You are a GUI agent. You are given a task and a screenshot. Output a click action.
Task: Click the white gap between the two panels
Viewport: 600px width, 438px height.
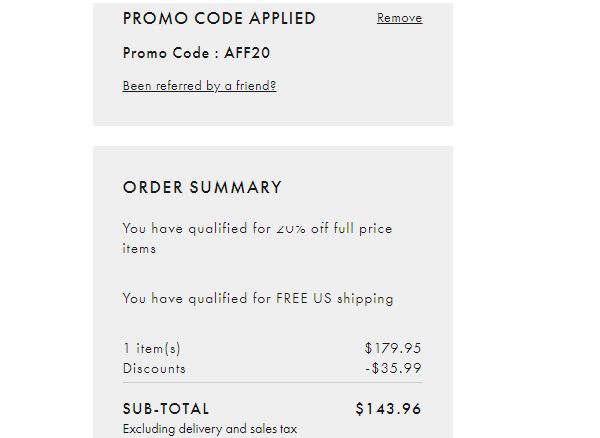(273, 136)
